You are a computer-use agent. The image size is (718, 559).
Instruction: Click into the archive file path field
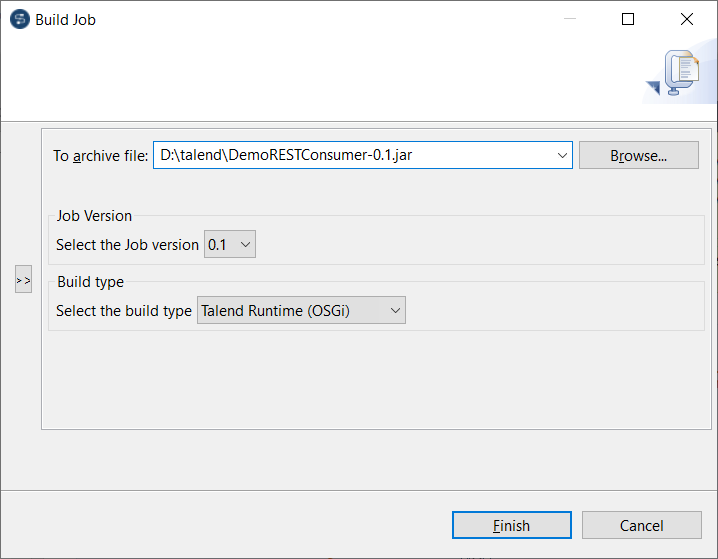click(x=350, y=155)
